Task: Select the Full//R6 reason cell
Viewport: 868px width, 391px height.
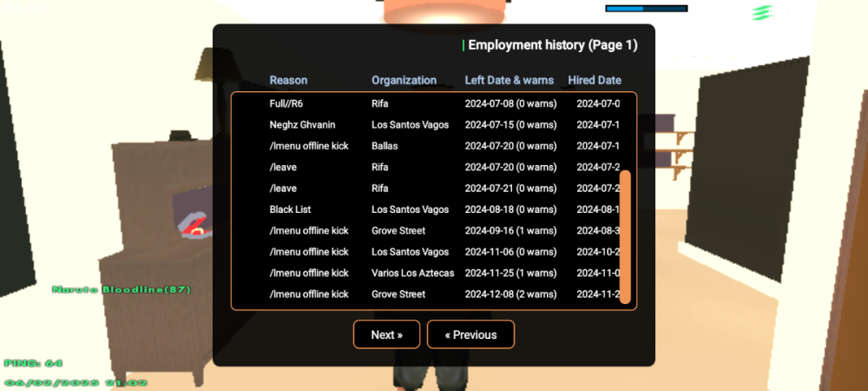Action: point(286,103)
